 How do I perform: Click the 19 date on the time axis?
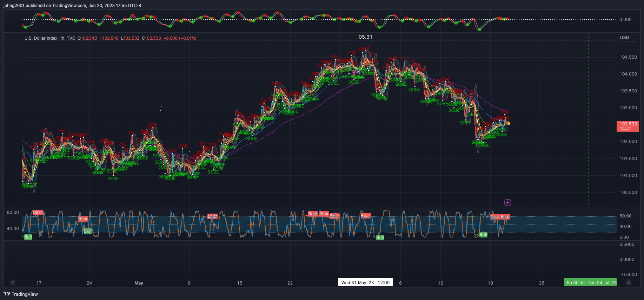click(x=491, y=283)
